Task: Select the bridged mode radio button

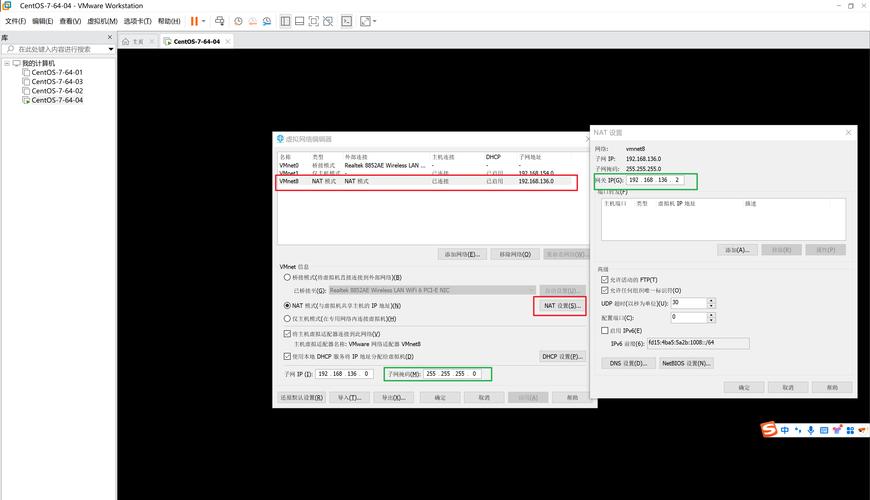Action: tap(288, 277)
